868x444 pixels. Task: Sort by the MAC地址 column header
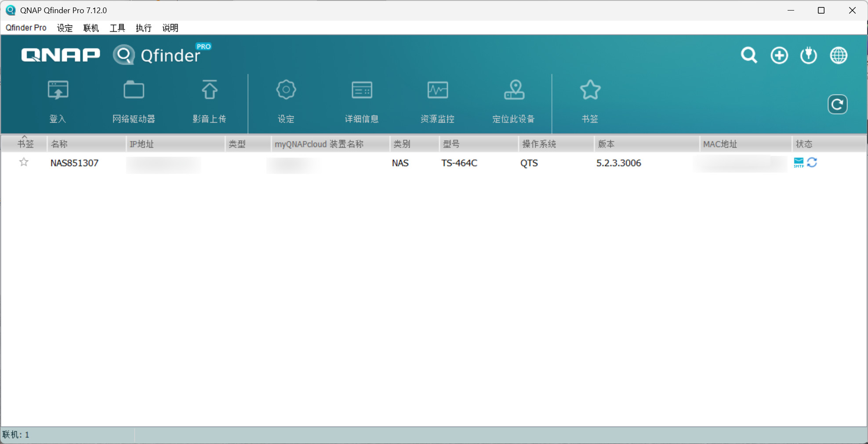(746, 144)
